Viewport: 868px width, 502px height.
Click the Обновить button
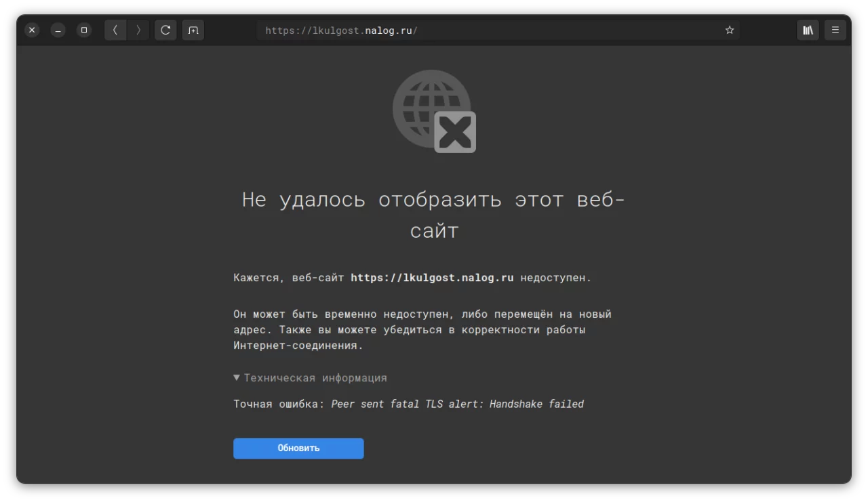[x=298, y=448]
